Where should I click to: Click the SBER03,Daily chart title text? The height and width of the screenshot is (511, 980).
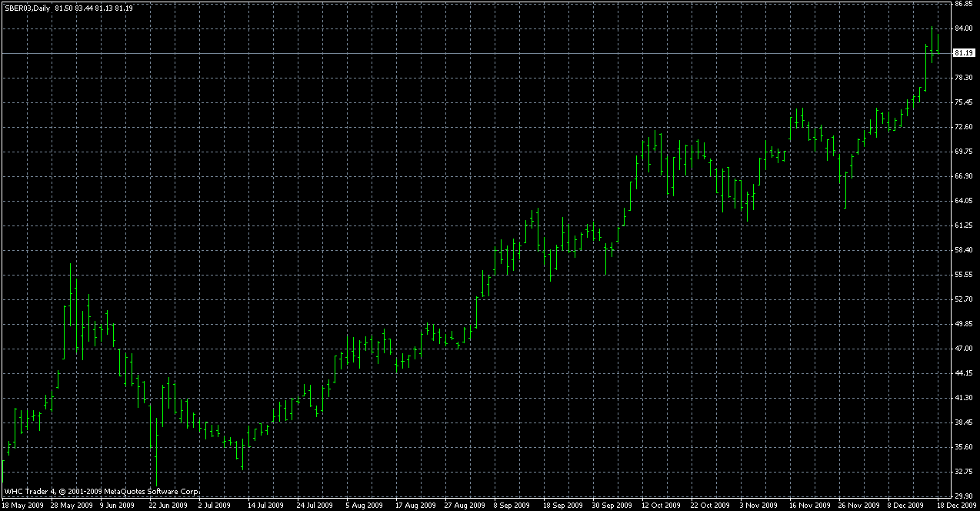28,8
